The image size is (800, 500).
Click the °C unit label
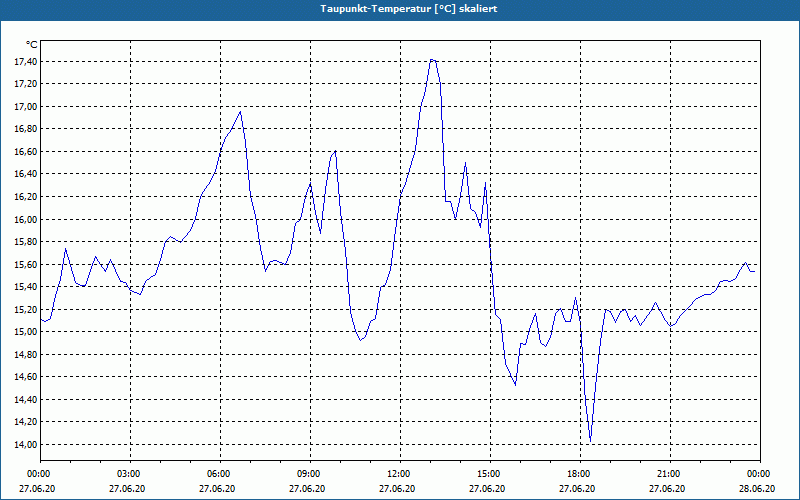point(32,45)
